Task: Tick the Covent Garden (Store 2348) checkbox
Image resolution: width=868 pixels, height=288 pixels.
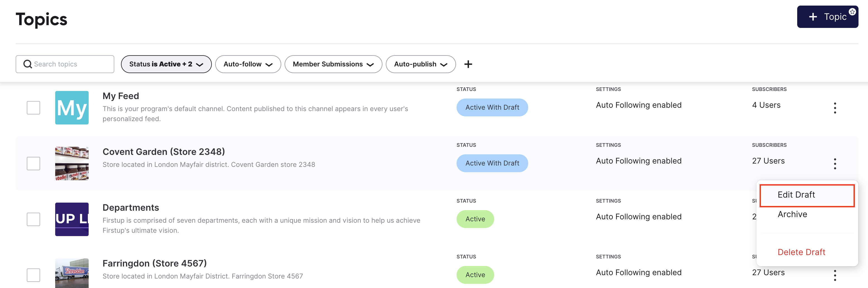Action: tap(33, 164)
